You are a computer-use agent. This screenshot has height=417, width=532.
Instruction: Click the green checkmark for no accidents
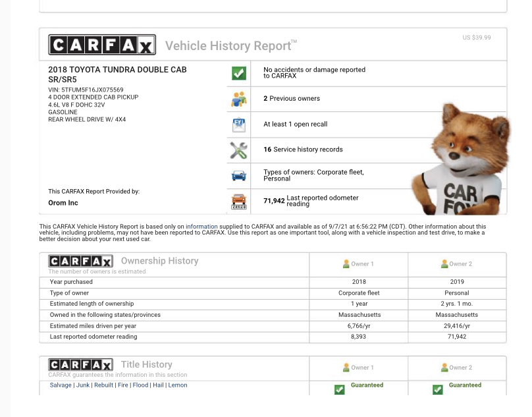[239, 73]
